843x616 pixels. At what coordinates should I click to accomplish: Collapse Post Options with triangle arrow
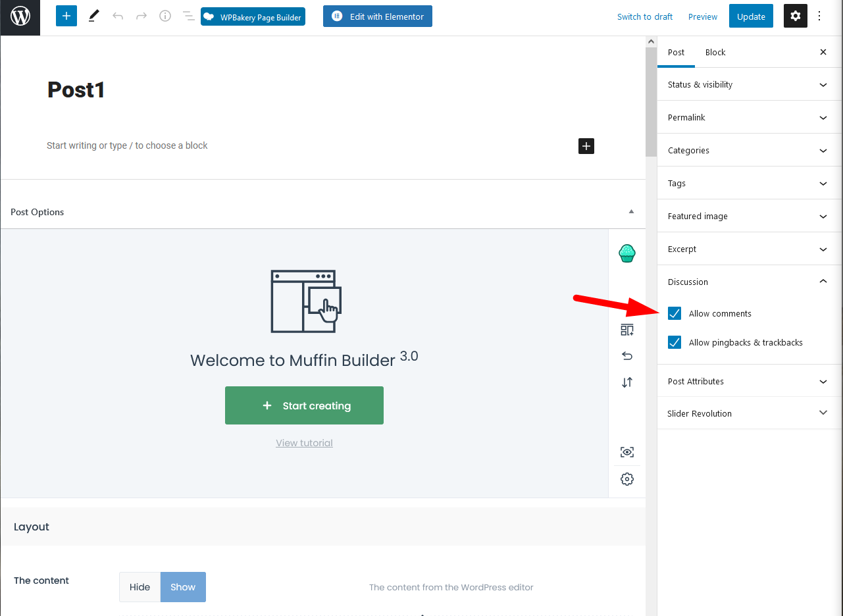coord(631,212)
